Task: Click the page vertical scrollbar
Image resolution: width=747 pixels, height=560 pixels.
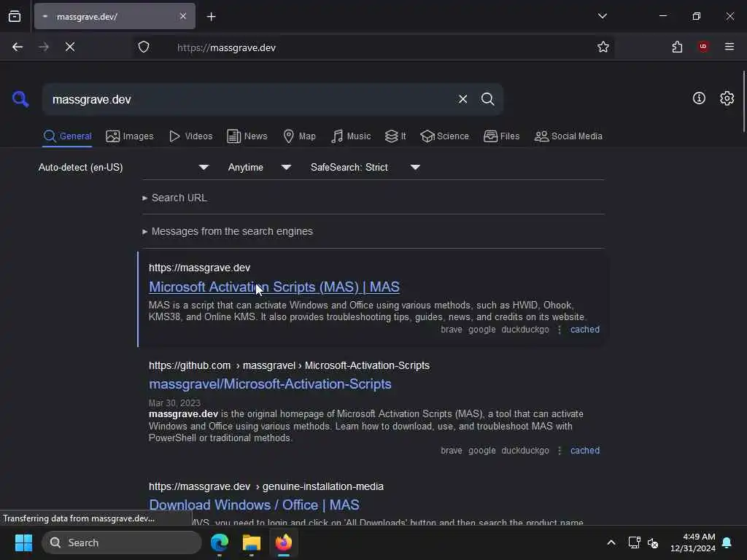Action: click(x=743, y=101)
